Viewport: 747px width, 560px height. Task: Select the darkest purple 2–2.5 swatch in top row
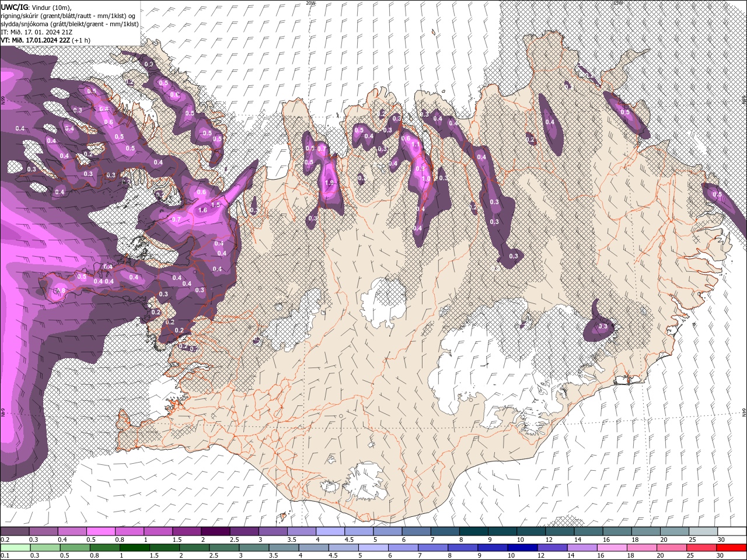pyautogui.click(x=215, y=531)
